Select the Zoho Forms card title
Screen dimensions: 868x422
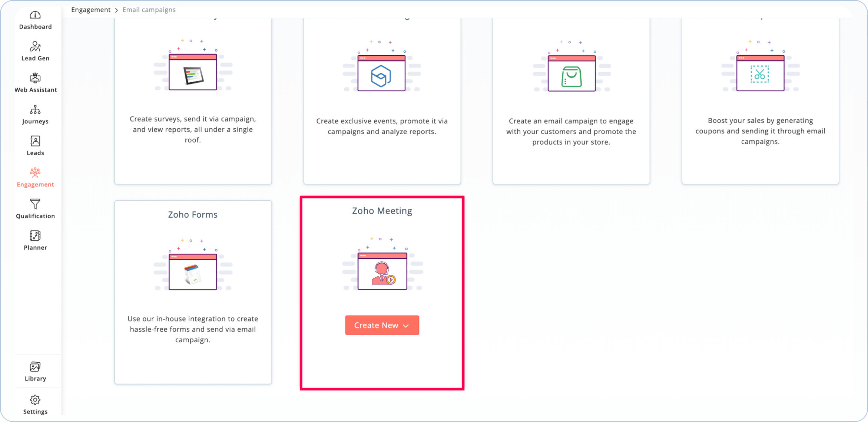[x=193, y=215]
